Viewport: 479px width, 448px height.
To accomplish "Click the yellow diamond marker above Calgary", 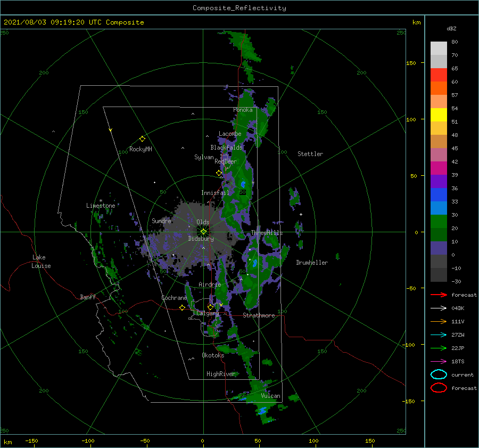I will tap(210, 307).
